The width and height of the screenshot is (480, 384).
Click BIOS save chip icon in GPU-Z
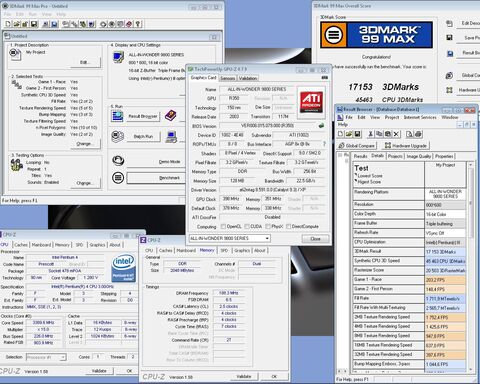coord(321,126)
